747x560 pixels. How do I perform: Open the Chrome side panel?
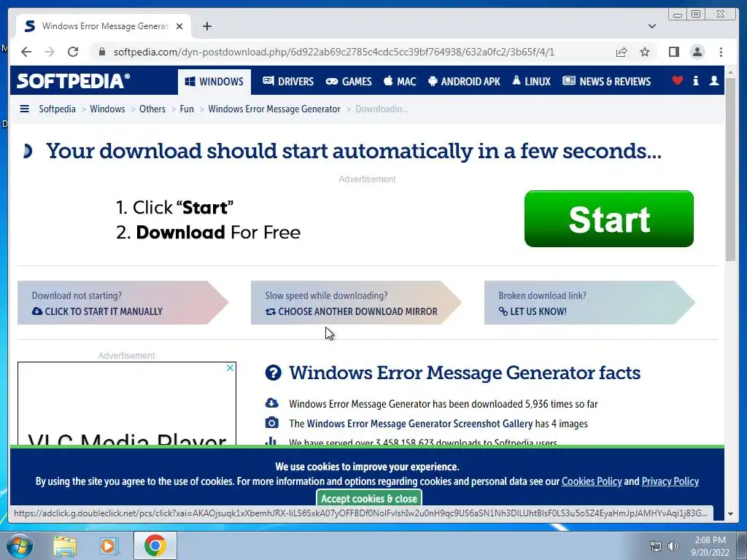(673, 52)
